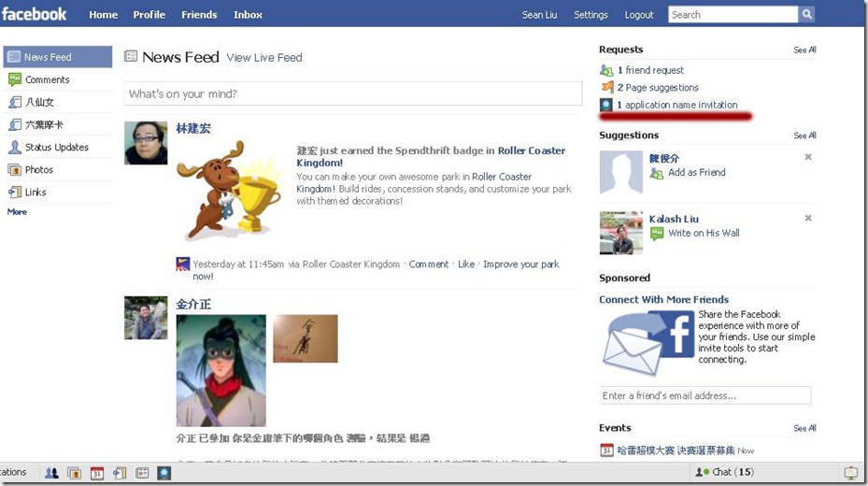Open the Roller Coaster Kingdom! headline link
This screenshot has width=868, height=486.
pyautogui.click(x=431, y=157)
